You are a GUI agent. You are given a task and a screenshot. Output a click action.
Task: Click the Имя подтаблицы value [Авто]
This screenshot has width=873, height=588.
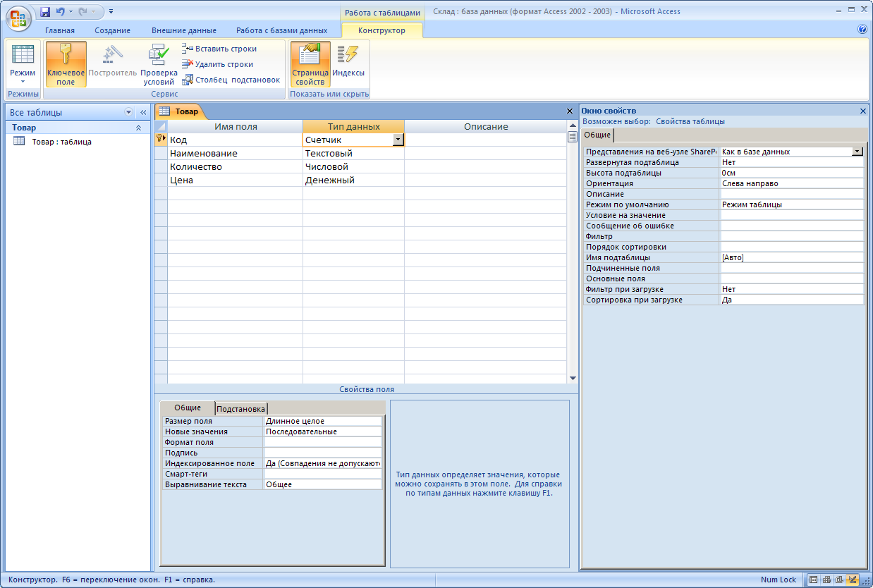tap(792, 257)
